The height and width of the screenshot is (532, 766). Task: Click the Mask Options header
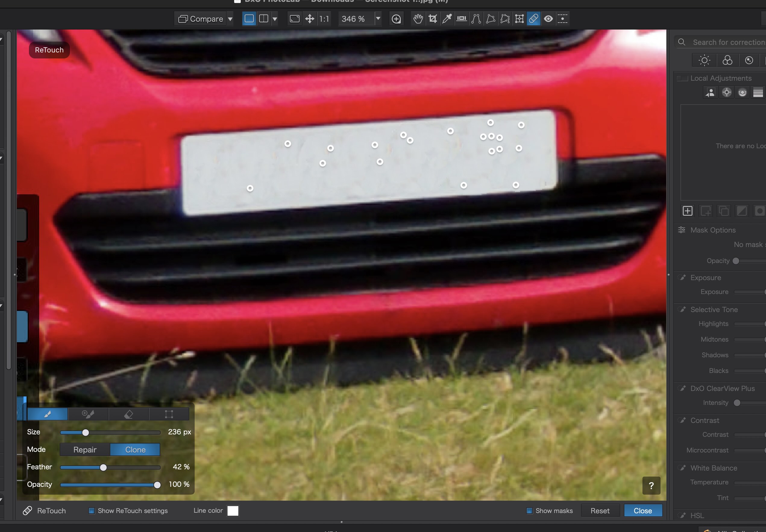pos(713,230)
